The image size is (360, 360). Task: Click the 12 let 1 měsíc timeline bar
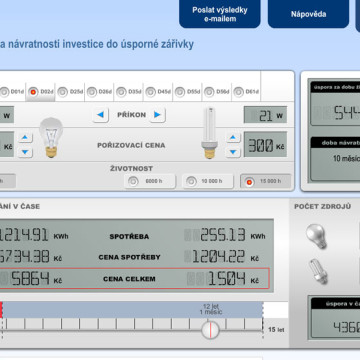click(133, 310)
